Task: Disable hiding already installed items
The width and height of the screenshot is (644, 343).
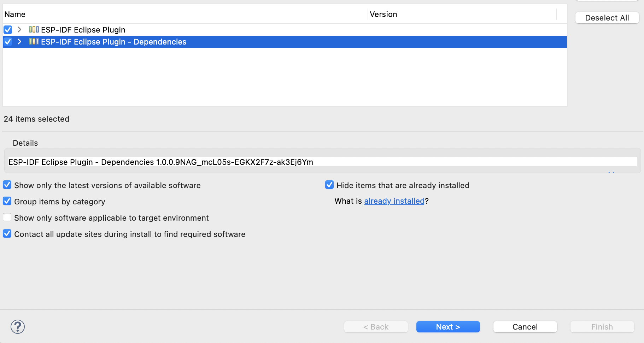Action: coord(329,185)
